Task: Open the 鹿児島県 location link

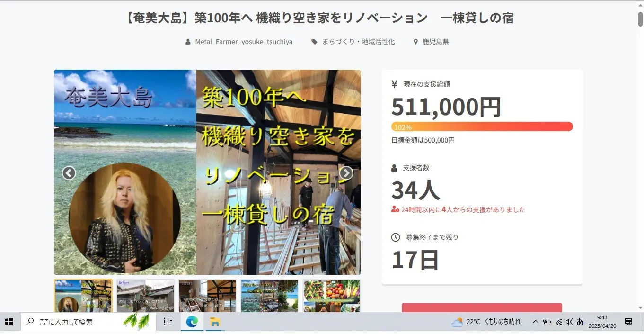Action: click(436, 42)
